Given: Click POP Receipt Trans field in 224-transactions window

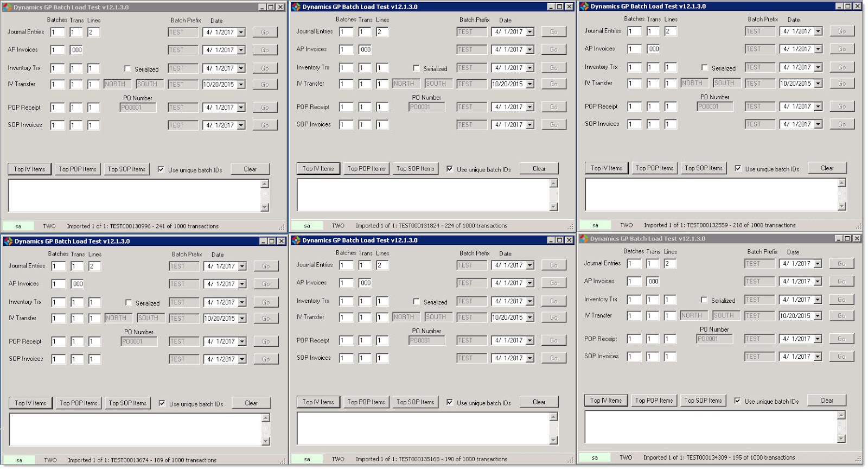Looking at the screenshot, I should pyautogui.click(x=365, y=107).
